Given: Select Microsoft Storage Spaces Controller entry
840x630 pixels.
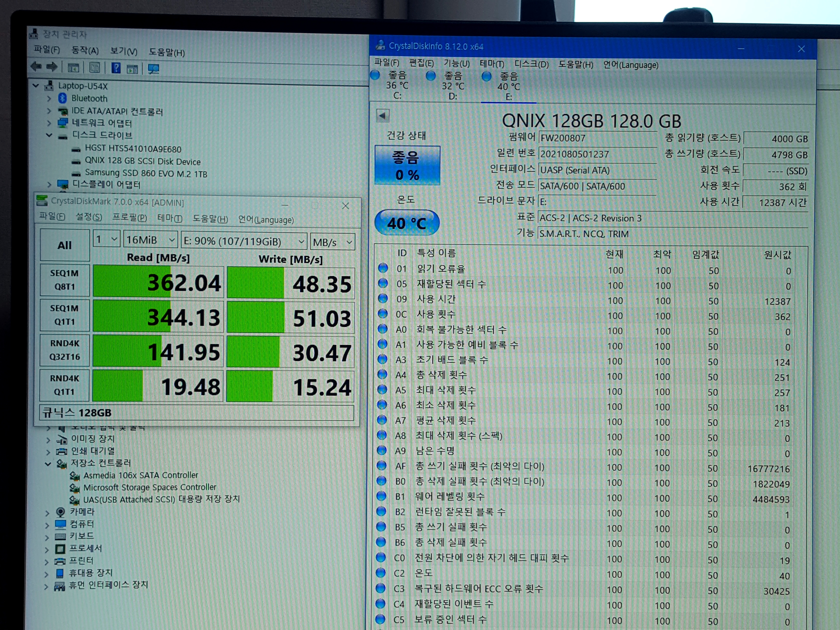Looking at the screenshot, I should (x=150, y=487).
